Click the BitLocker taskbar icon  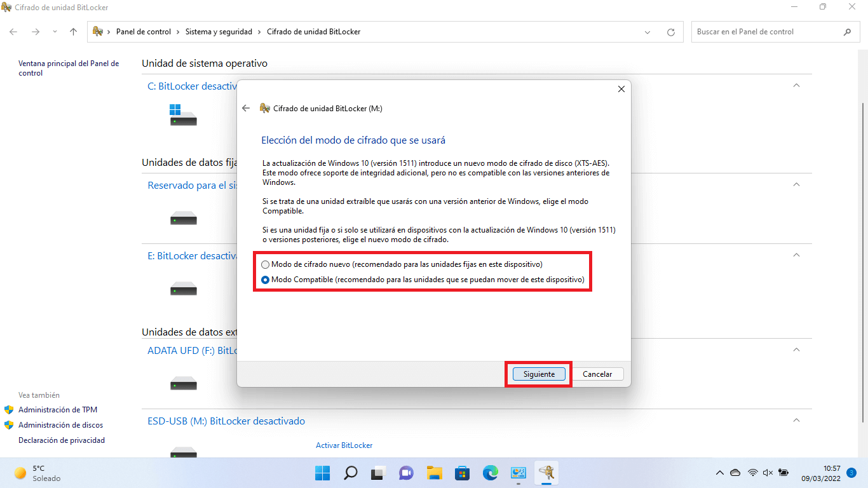pos(546,473)
